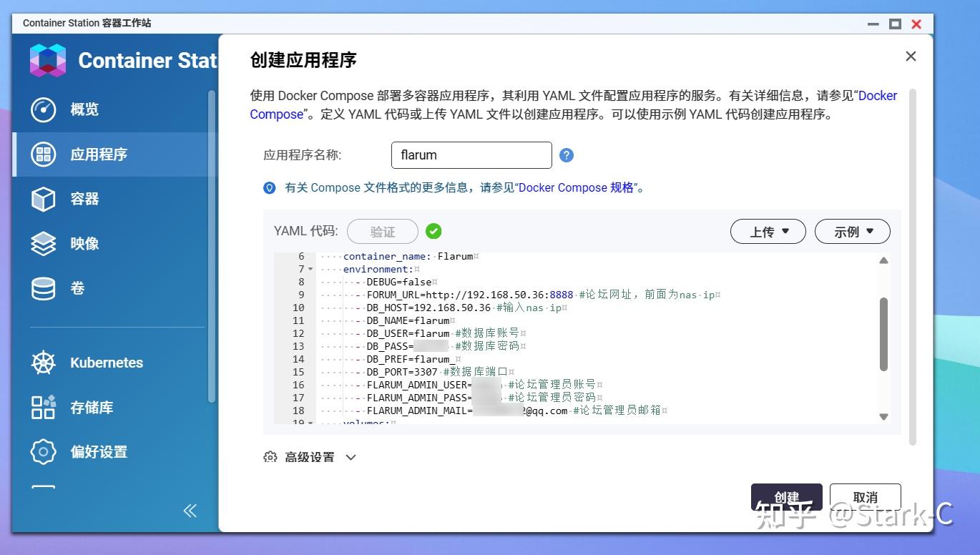Select the 应用程序 grid icon in sidebar

point(43,154)
